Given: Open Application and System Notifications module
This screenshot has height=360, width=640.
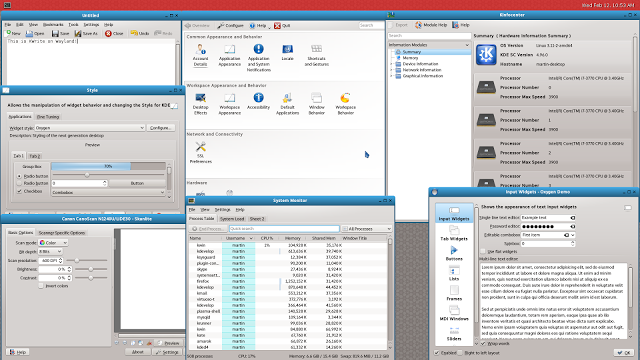Looking at the screenshot, I should (x=258, y=58).
